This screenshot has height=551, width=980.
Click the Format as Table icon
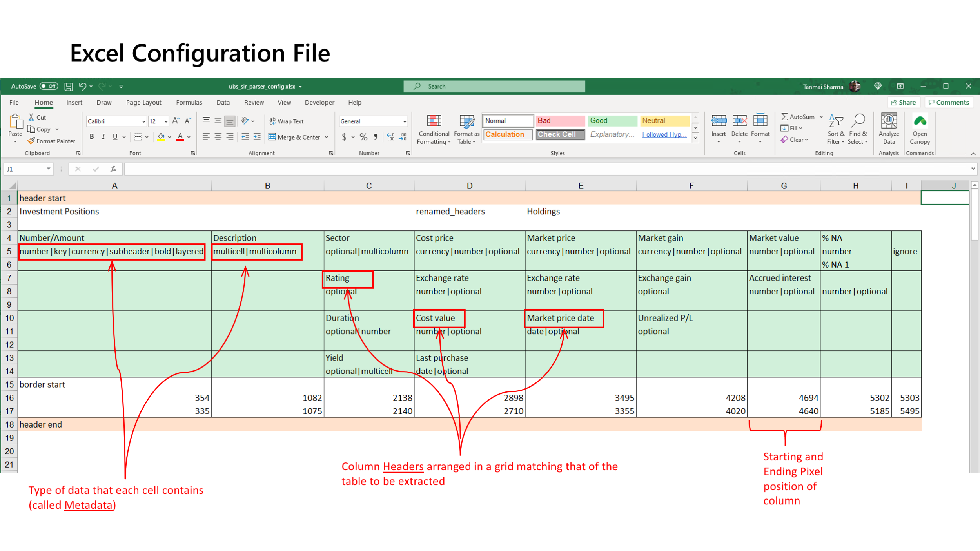[x=466, y=121]
